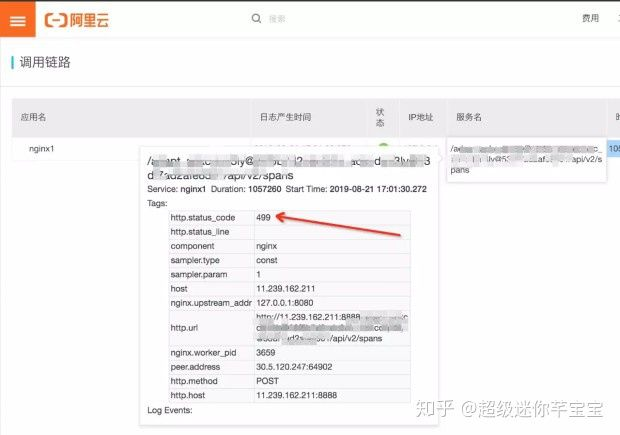Click the http.status_line tag name
Image resolution: width=620 pixels, height=435 pixels.
tap(200, 232)
